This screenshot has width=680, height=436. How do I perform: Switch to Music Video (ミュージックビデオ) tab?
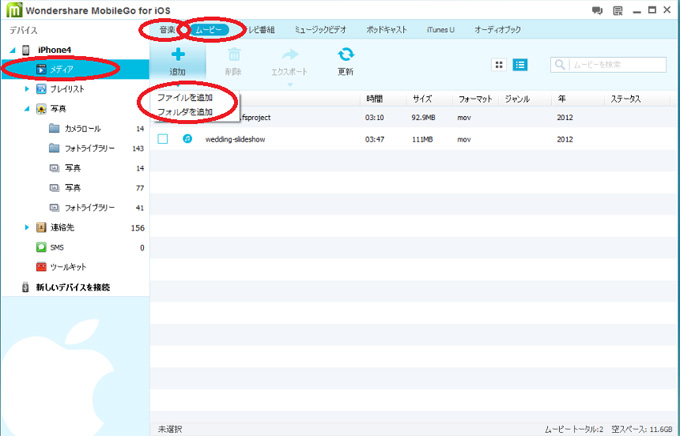(320, 30)
